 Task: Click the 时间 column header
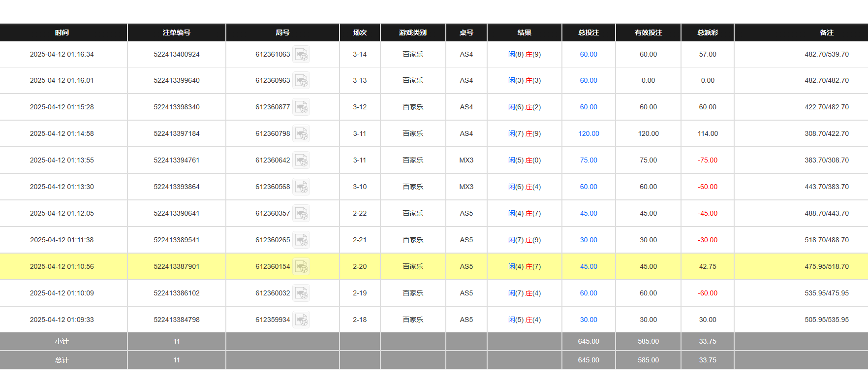[62, 32]
